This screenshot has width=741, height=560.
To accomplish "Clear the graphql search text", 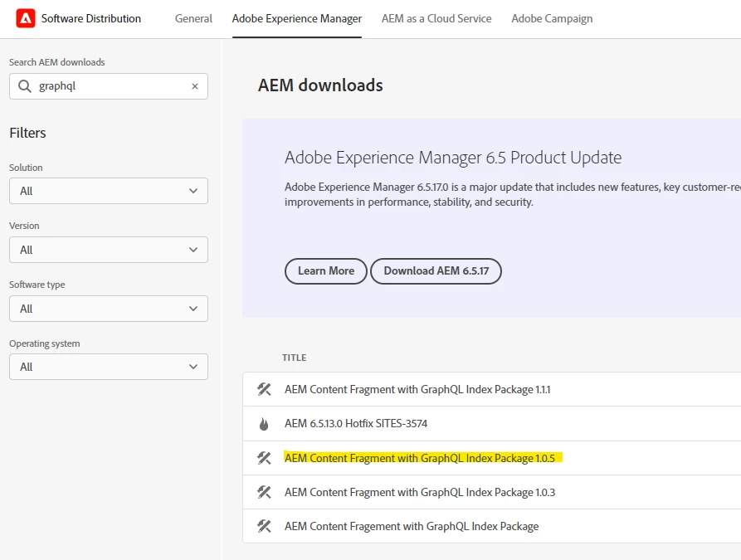I will pos(195,86).
